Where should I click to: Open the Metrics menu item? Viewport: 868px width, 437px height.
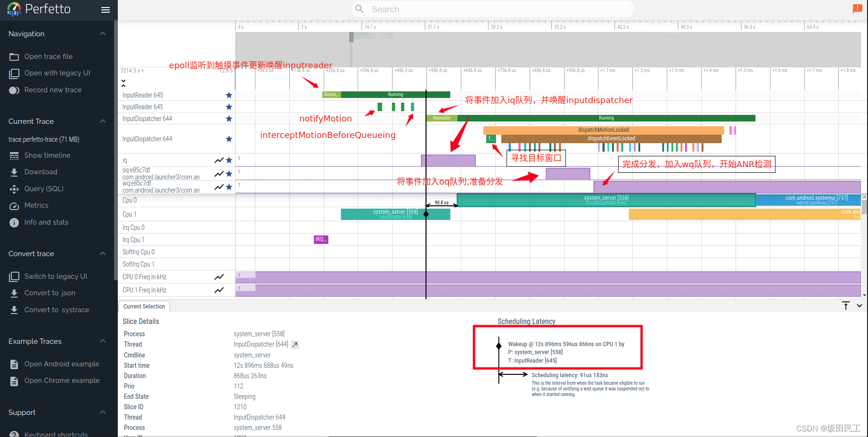point(36,206)
